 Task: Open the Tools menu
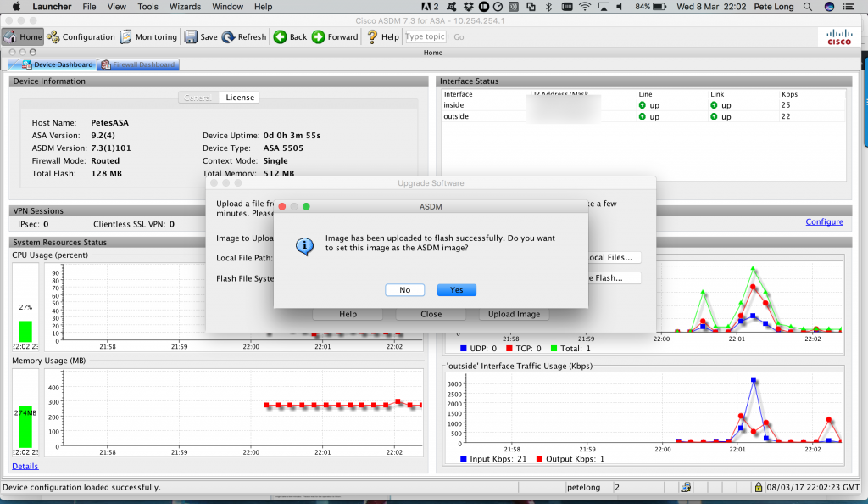click(147, 6)
